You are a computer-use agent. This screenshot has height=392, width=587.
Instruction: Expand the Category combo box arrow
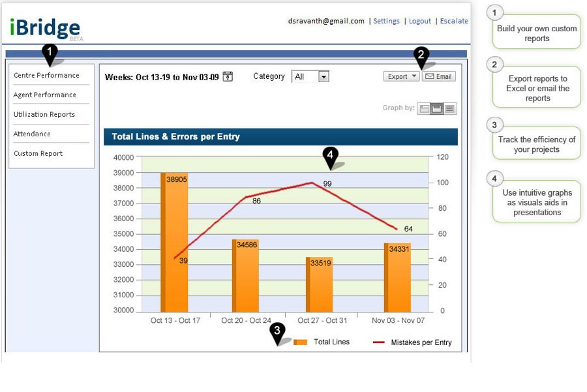(324, 76)
